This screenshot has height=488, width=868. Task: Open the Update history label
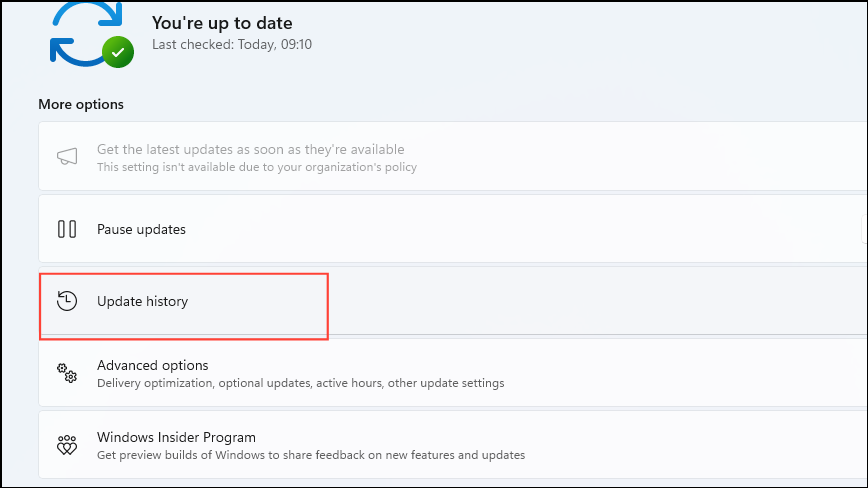[x=142, y=301]
